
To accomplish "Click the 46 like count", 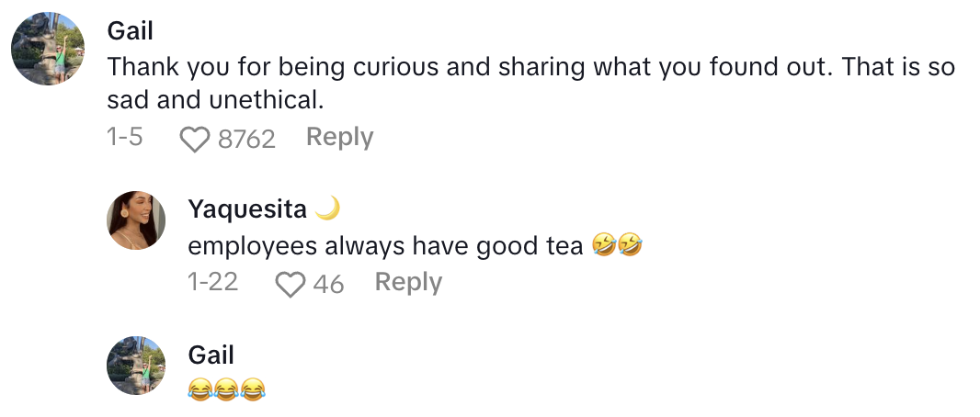I will pyautogui.click(x=328, y=284).
